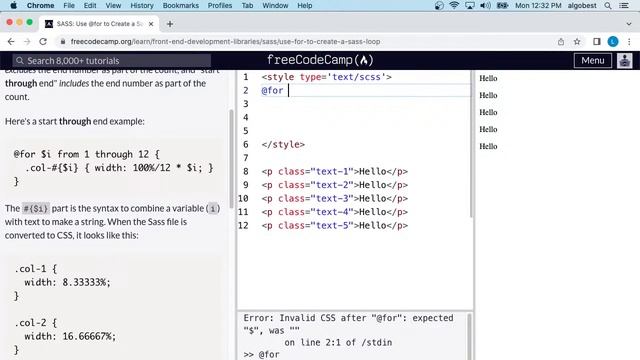Expand the tab search chevron
Screen dimensions: 640x360
point(629,24)
